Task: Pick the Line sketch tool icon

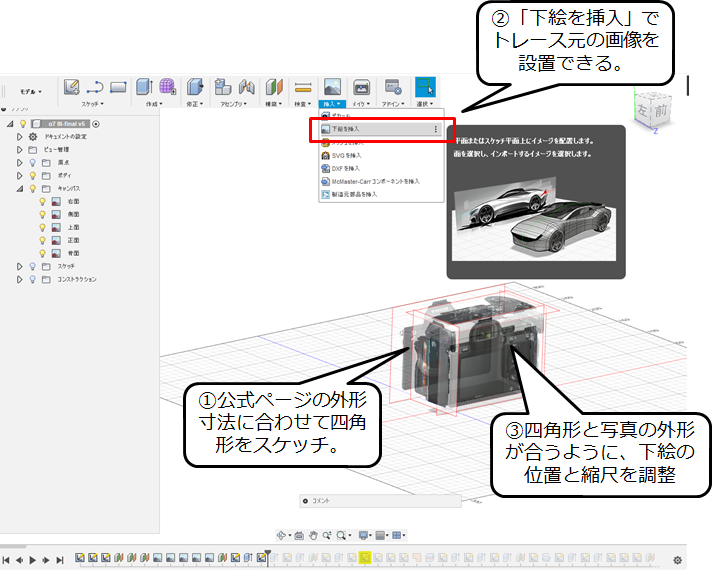Action: (x=95, y=87)
